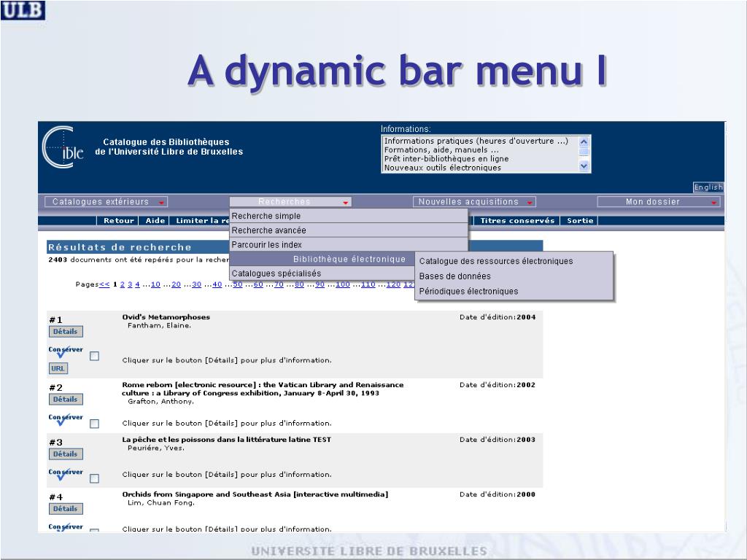Click the URL button for result #1
Screen dimensions: 747x560
pyautogui.click(x=58, y=368)
